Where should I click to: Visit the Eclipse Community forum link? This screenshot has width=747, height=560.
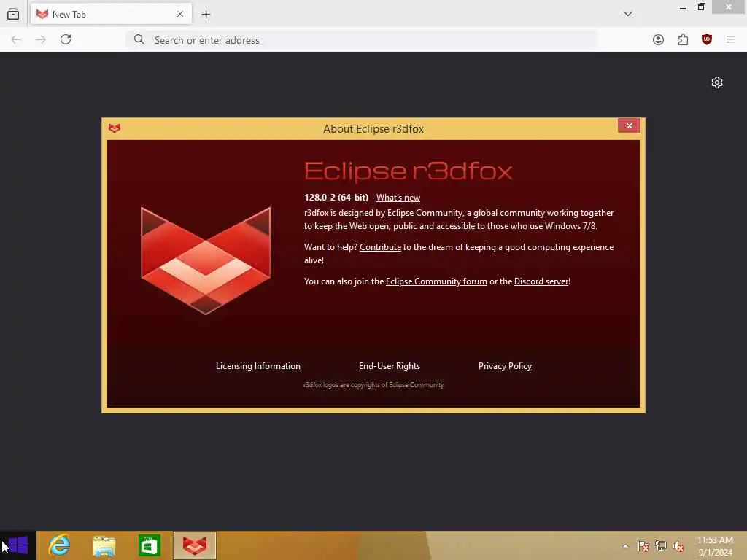click(x=436, y=281)
